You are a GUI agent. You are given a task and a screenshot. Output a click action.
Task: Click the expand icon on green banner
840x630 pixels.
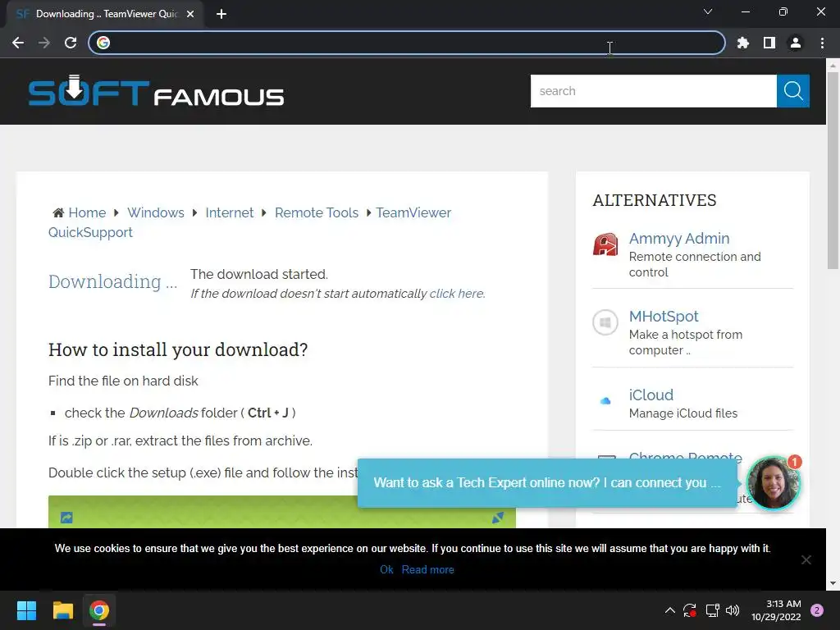(498, 518)
